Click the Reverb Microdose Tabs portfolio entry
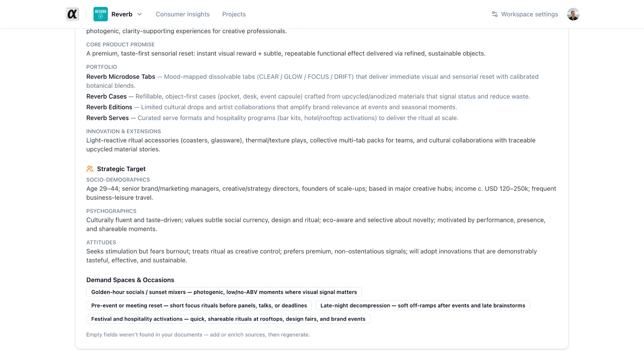Screen dimensions: 644x360 click(121, 77)
